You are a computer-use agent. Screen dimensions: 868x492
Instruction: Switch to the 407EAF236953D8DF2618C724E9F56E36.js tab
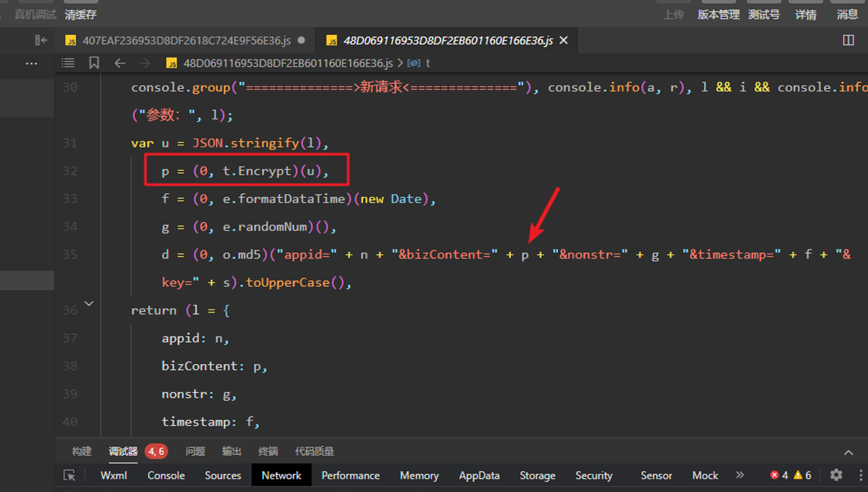tap(186, 41)
